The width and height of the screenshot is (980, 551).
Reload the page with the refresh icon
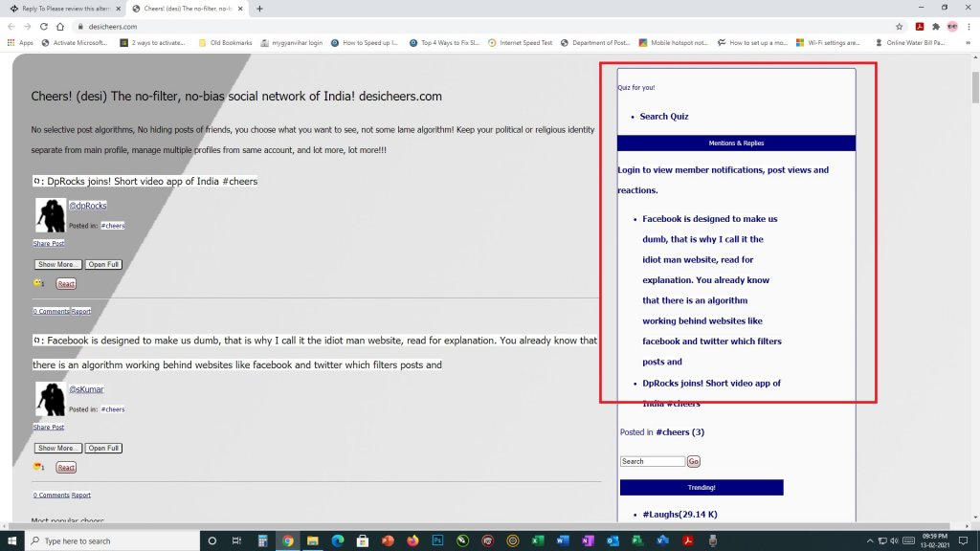pyautogui.click(x=44, y=26)
